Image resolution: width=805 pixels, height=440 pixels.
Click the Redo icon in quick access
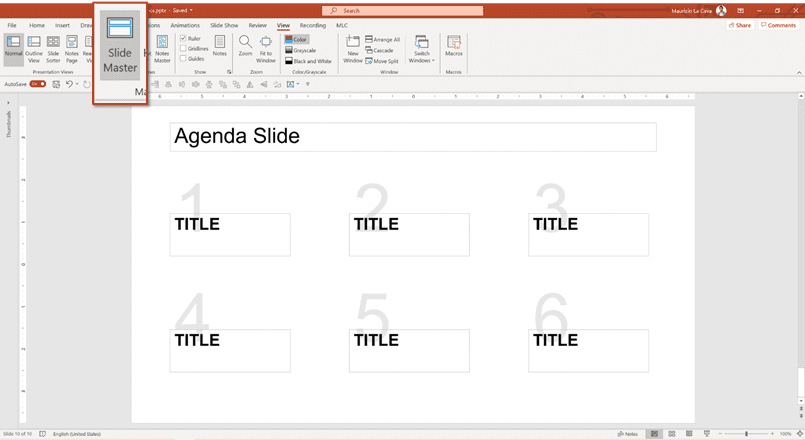pyautogui.click(x=87, y=84)
